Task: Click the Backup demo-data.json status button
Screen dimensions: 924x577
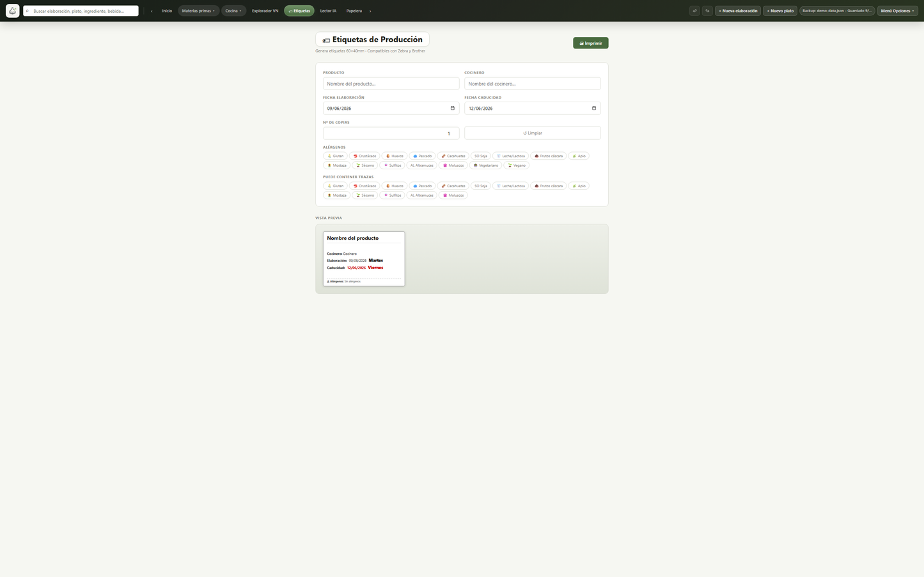Action: tap(837, 11)
